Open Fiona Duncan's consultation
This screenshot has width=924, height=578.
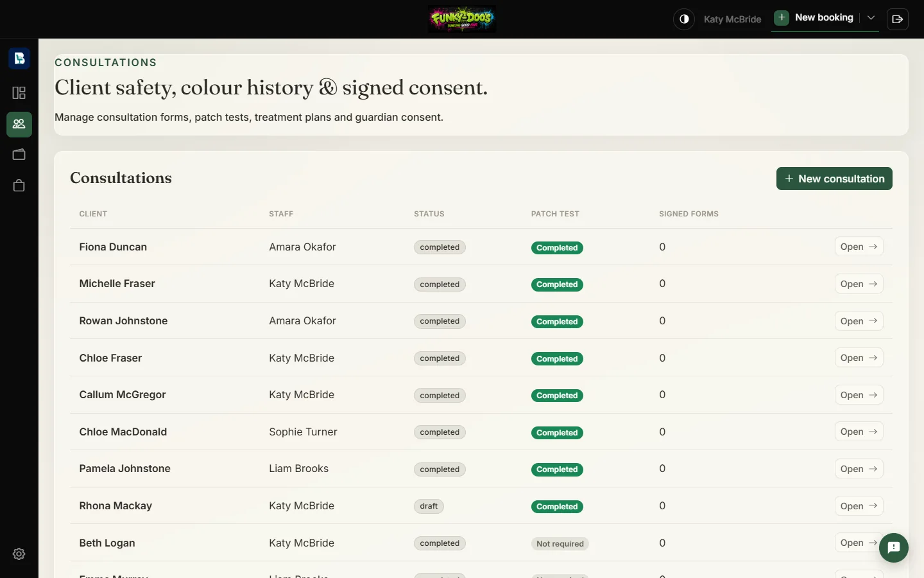coord(859,247)
